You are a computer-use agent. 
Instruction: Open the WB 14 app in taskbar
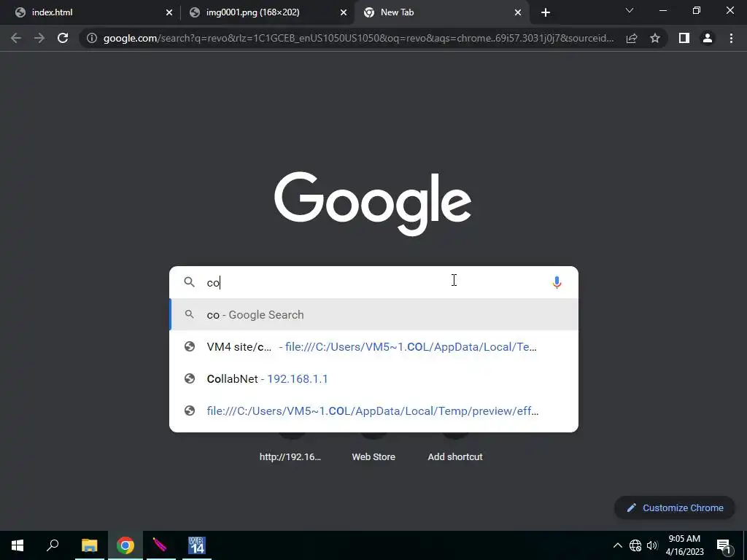196,545
